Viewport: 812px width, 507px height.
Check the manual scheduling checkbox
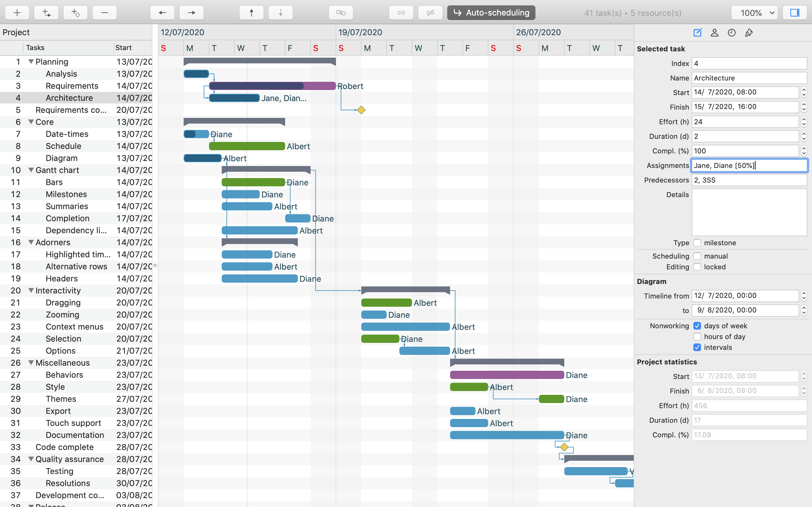coord(697,256)
